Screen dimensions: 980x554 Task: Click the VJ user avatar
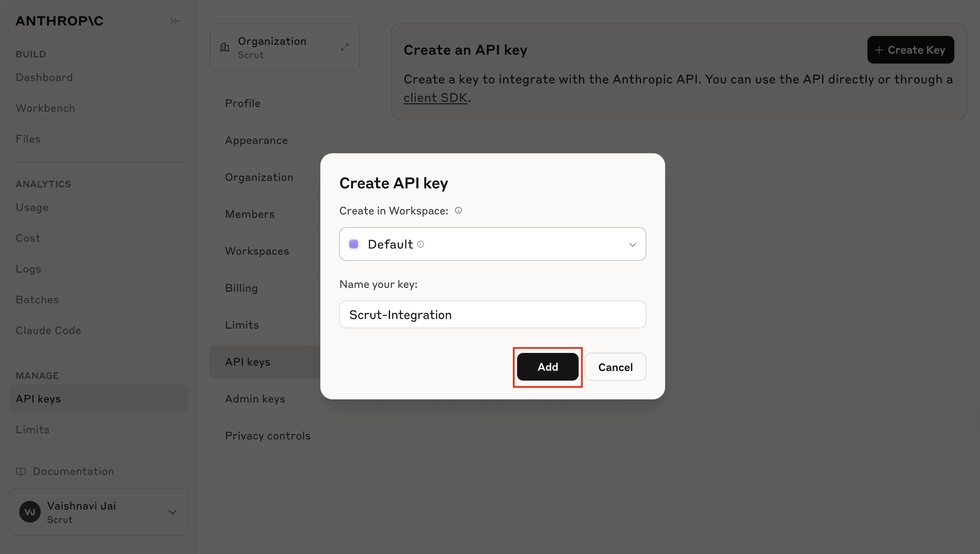[x=30, y=512]
